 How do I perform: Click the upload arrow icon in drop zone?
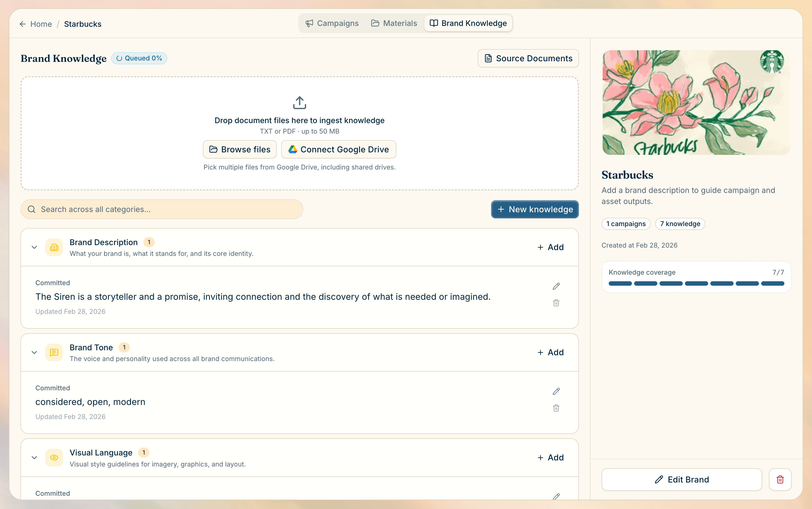pyautogui.click(x=299, y=103)
